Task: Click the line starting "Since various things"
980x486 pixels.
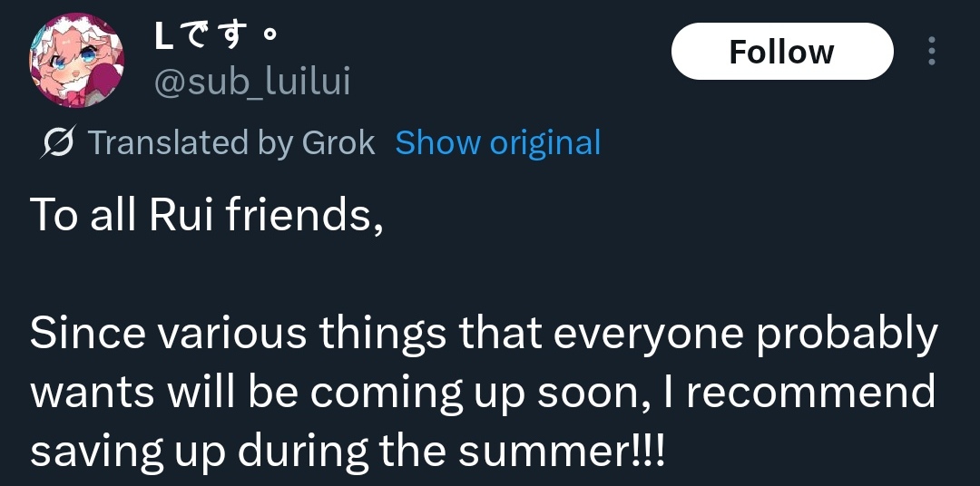Action: point(483,335)
